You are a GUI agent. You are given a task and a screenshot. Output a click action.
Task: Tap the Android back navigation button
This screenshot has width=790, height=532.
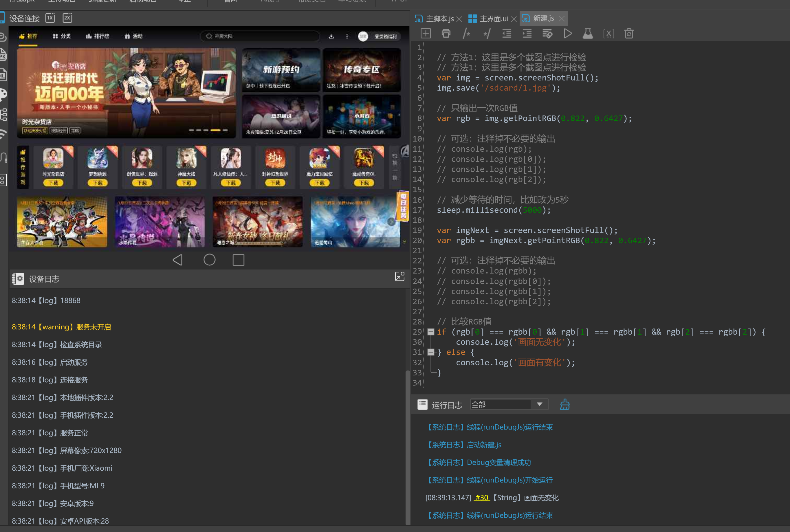pyautogui.click(x=178, y=260)
